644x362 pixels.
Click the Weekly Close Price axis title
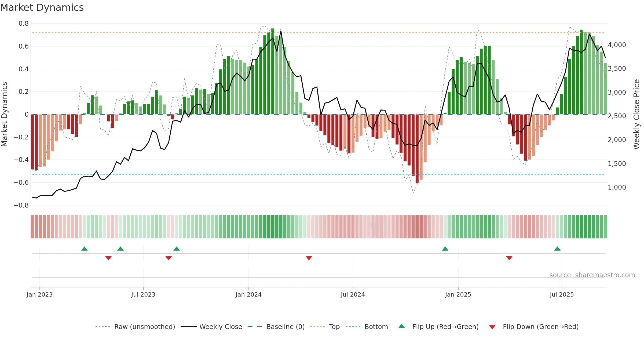coord(636,114)
